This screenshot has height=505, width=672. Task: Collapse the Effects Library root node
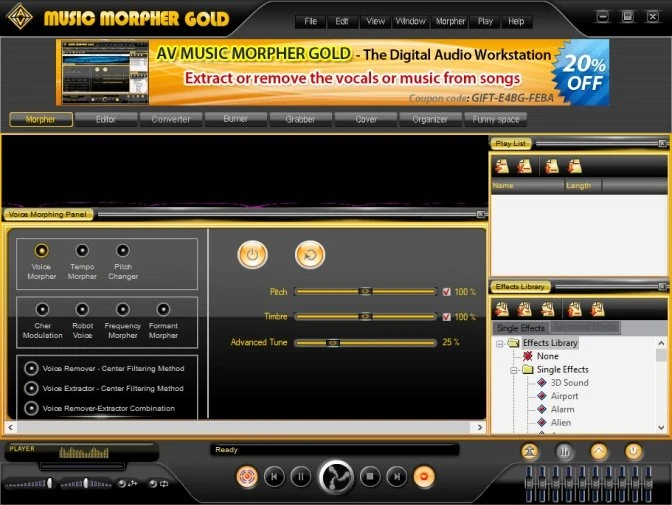click(x=500, y=343)
